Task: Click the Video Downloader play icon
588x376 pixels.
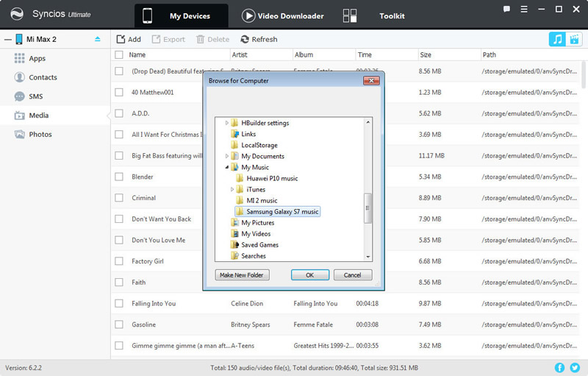Action: (248, 15)
